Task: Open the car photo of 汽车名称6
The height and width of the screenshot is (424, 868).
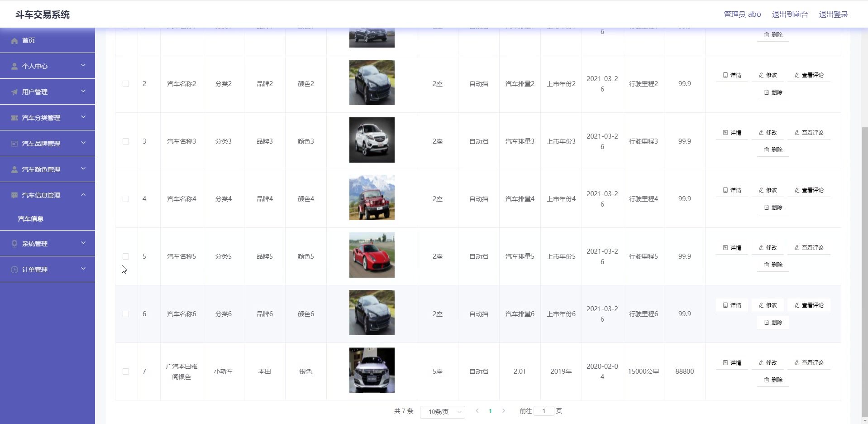Action: 372,313
